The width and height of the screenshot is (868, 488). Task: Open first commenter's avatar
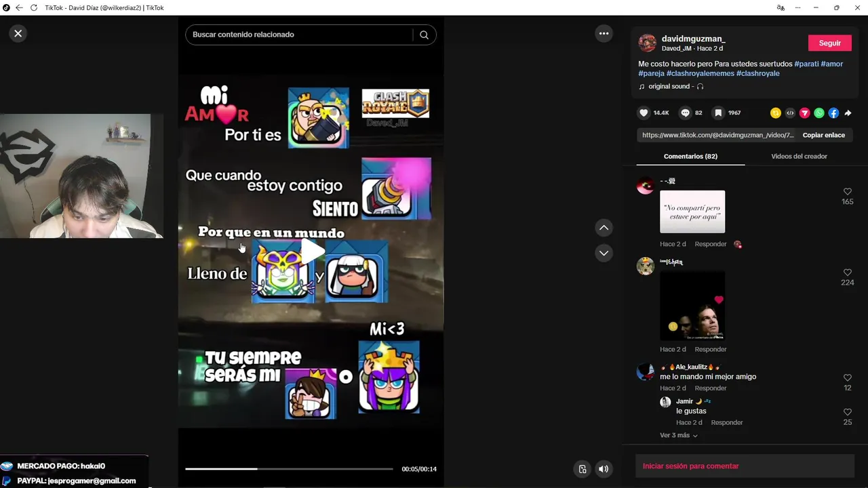(645, 185)
